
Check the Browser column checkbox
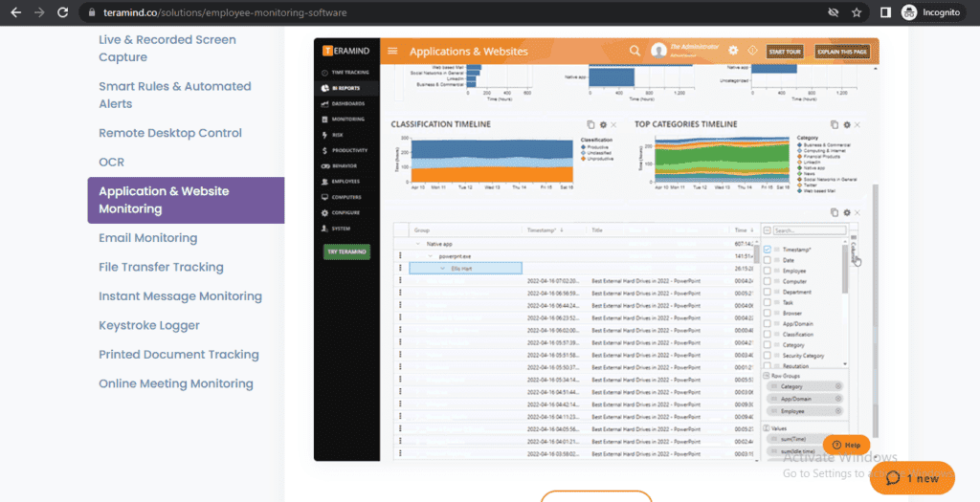pos(768,313)
